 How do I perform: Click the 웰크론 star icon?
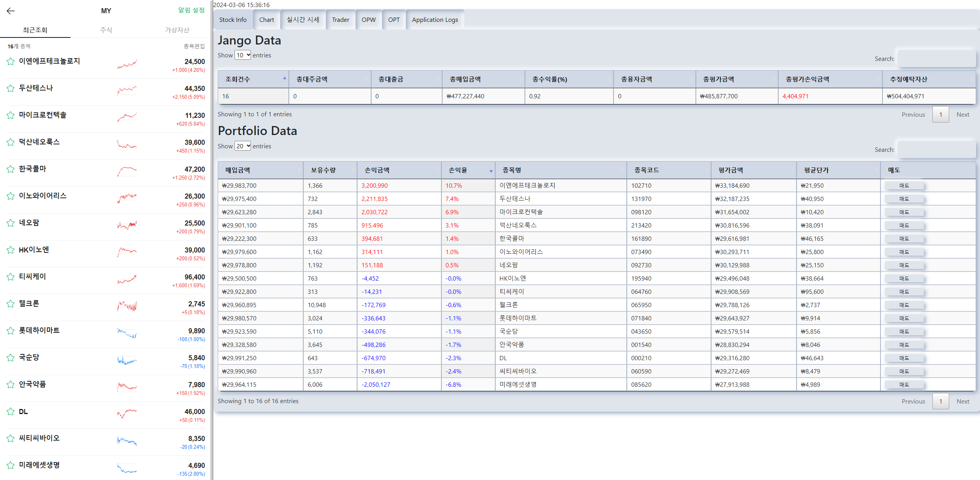[x=11, y=304]
